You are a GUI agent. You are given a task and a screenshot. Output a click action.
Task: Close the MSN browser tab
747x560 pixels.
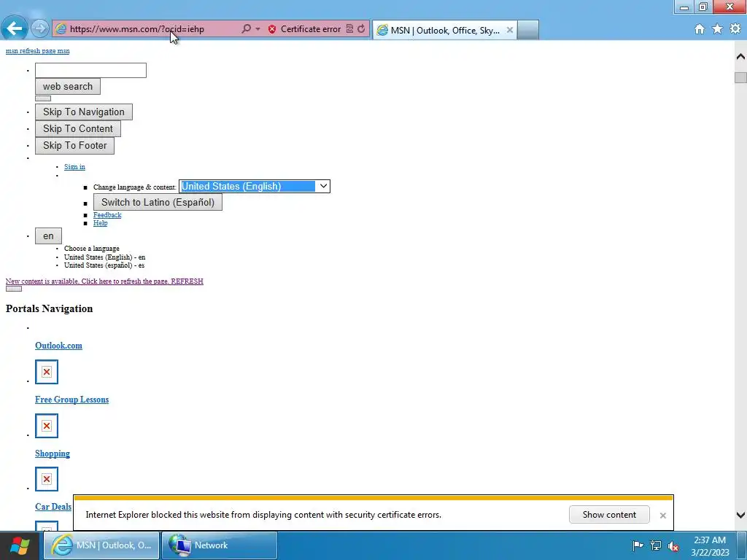pos(510,30)
